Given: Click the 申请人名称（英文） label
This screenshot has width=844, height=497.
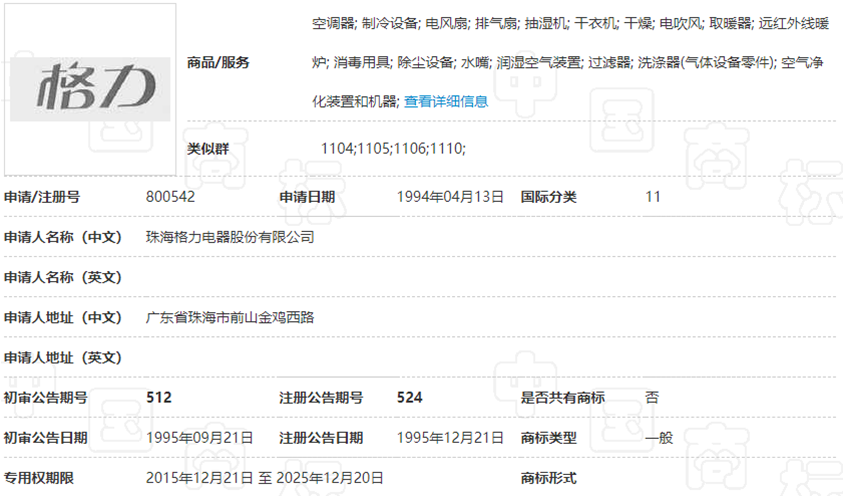Looking at the screenshot, I should (x=63, y=277).
